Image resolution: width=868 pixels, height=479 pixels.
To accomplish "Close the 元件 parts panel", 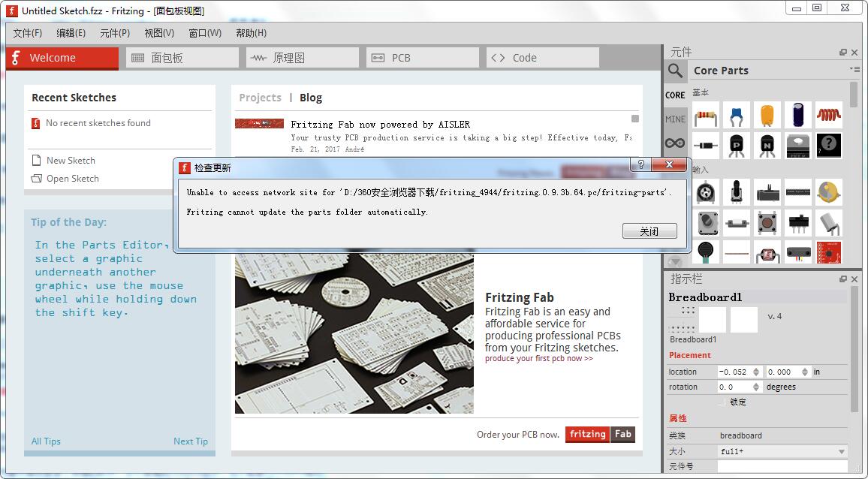I will point(854,52).
